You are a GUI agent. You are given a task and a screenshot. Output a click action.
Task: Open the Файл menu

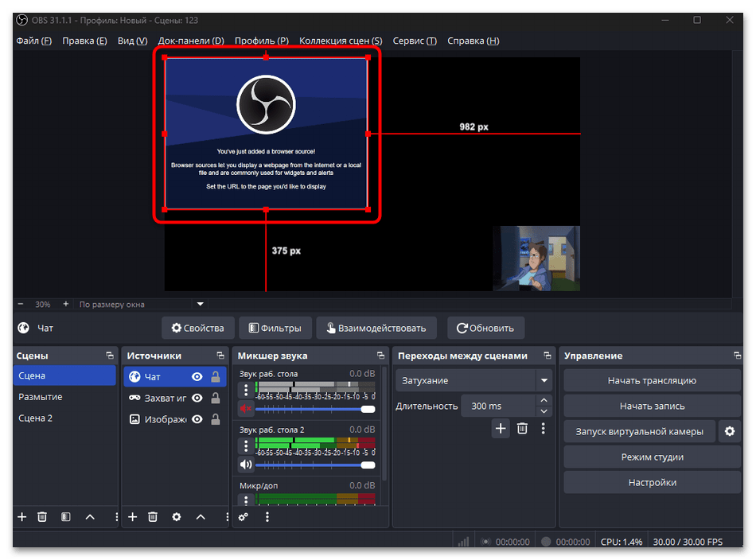(33, 41)
